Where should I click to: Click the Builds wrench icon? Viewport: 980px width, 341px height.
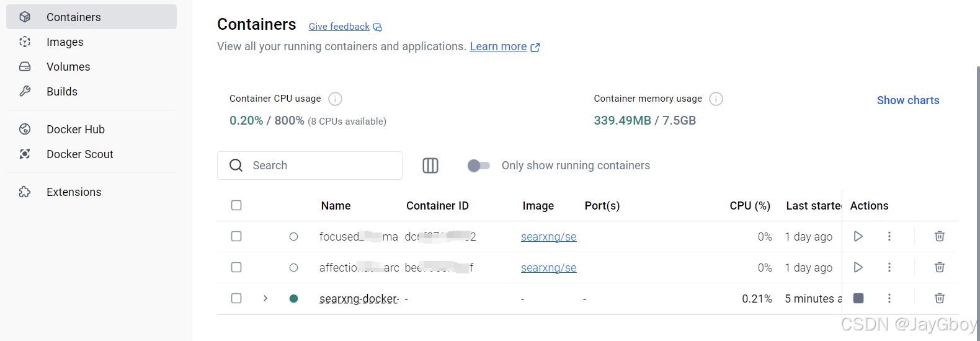[x=25, y=91]
